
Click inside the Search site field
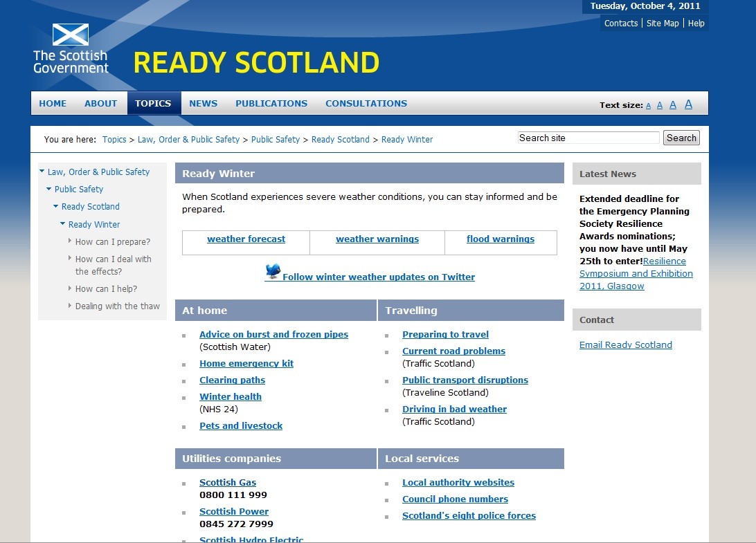point(588,138)
